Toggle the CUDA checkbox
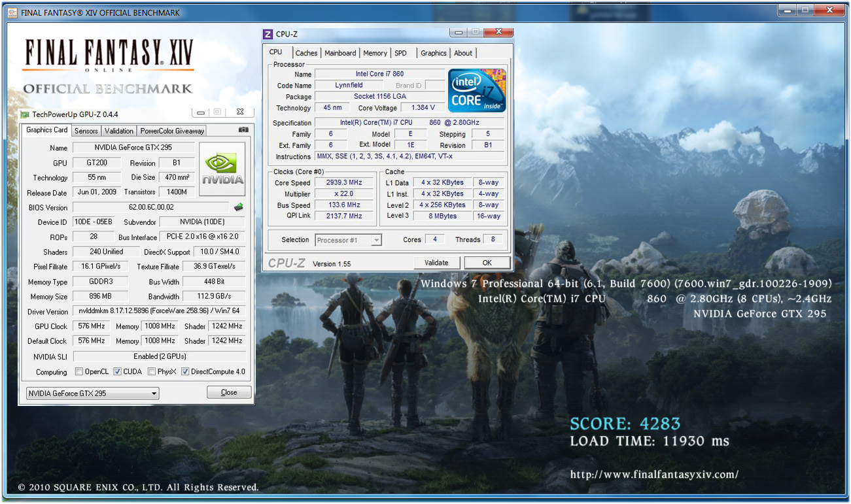 coord(117,372)
